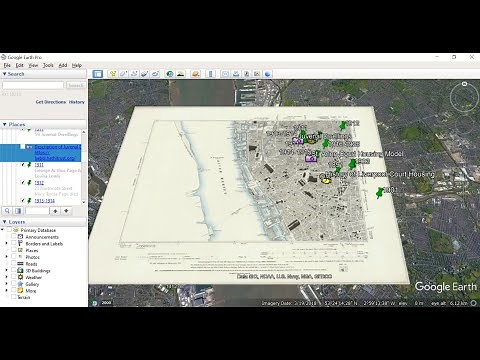
Task: Click the Places panel scrollbar
Action: click(84, 167)
